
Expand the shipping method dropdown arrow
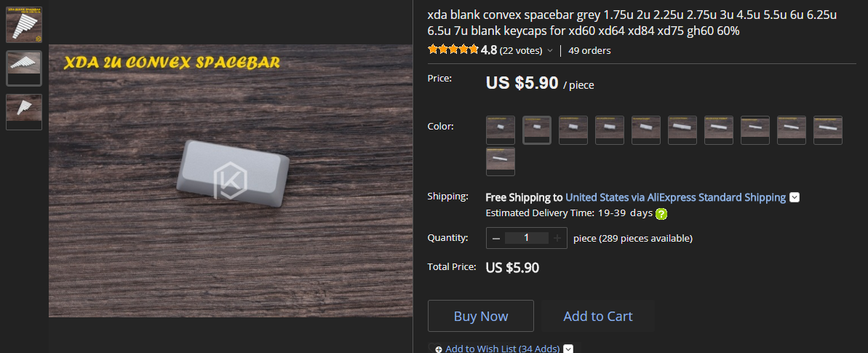tap(795, 197)
